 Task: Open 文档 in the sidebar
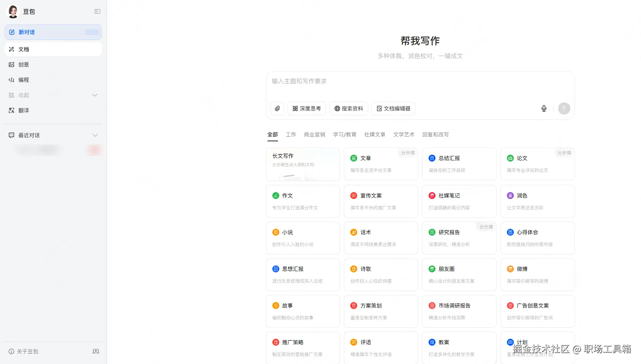coord(53,49)
